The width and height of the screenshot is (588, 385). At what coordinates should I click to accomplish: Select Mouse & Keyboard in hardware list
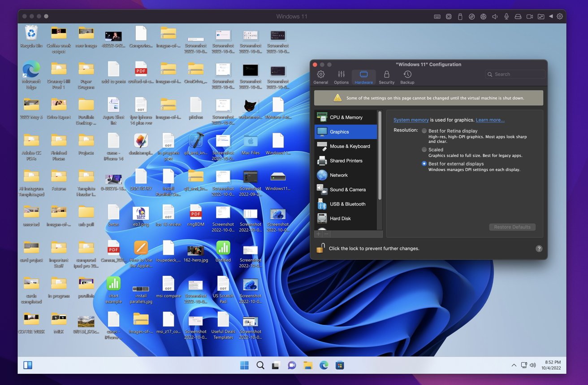[x=346, y=146]
